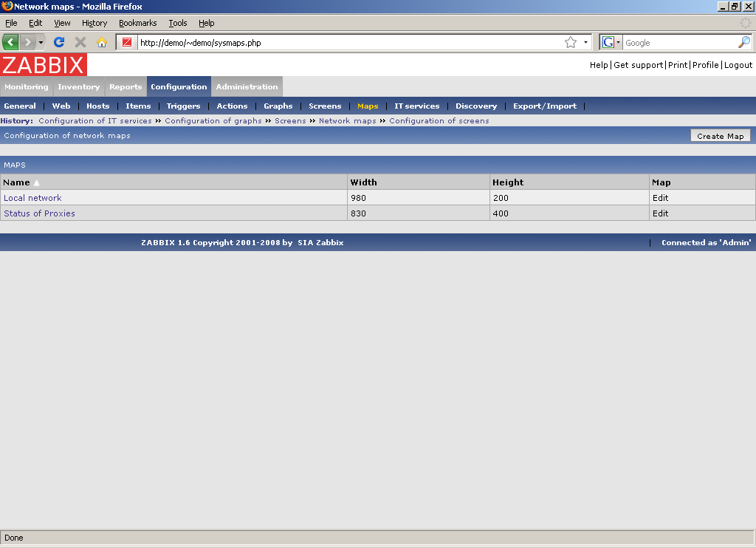Image resolution: width=756 pixels, height=548 pixels.
Task: Open the Google search engine selector
Action: (x=611, y=42)
